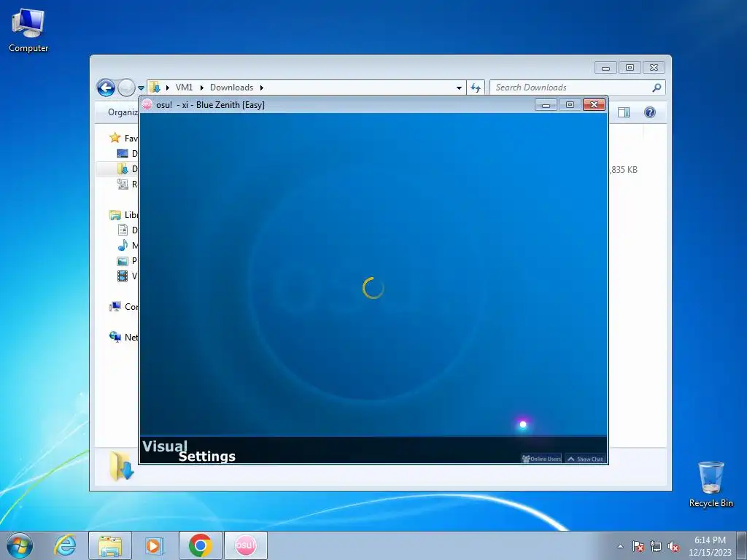747x560 pixels.
Task: Select Computer in Explorer navigation pane
Action: coord(123,307)
